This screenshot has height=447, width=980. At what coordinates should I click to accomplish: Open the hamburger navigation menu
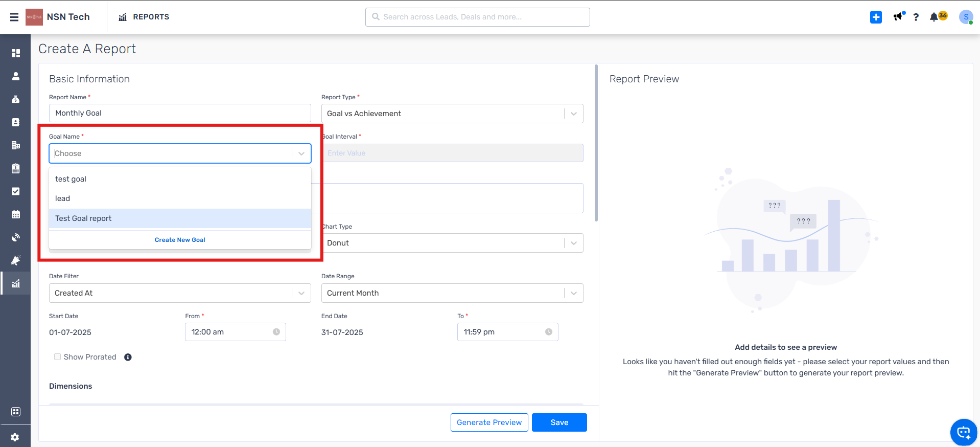point(14,17)
